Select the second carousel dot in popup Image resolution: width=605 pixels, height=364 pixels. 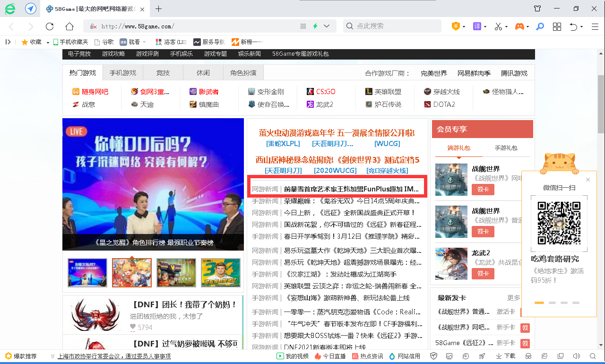[x=551, y=303]
